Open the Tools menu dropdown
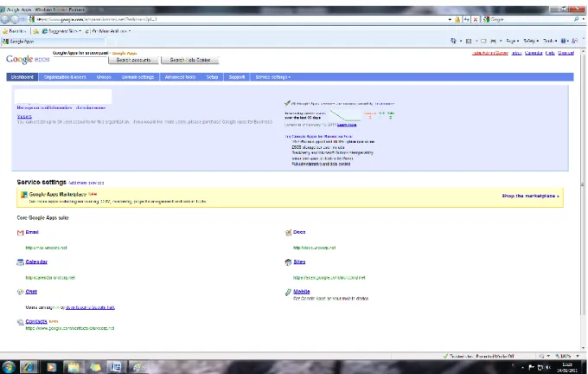 click(550, 41)
